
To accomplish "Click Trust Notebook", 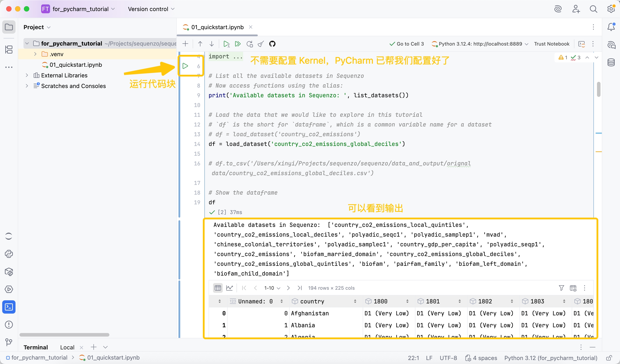I will point(551,44).
